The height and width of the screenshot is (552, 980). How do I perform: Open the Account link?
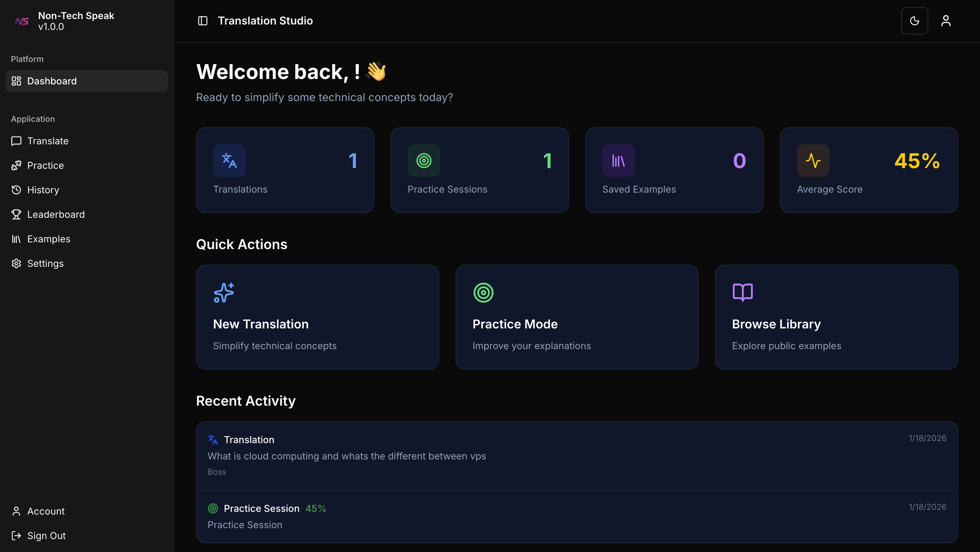pos(46,511)
